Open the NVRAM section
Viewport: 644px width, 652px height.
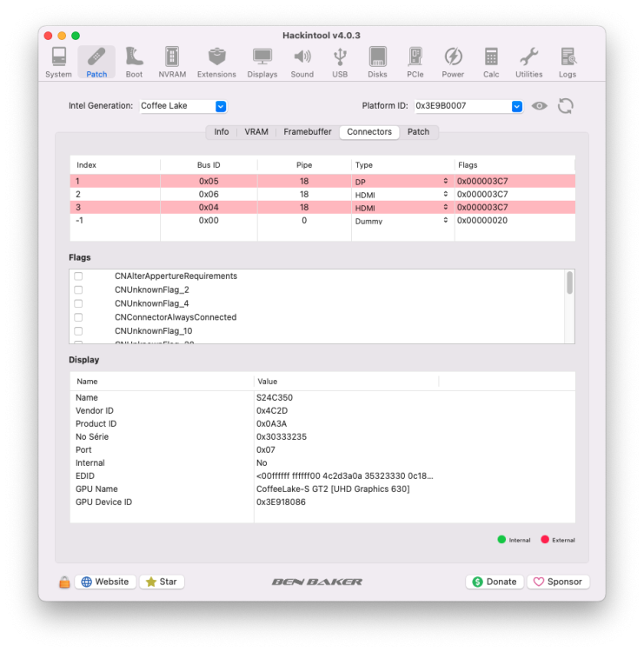172,63
